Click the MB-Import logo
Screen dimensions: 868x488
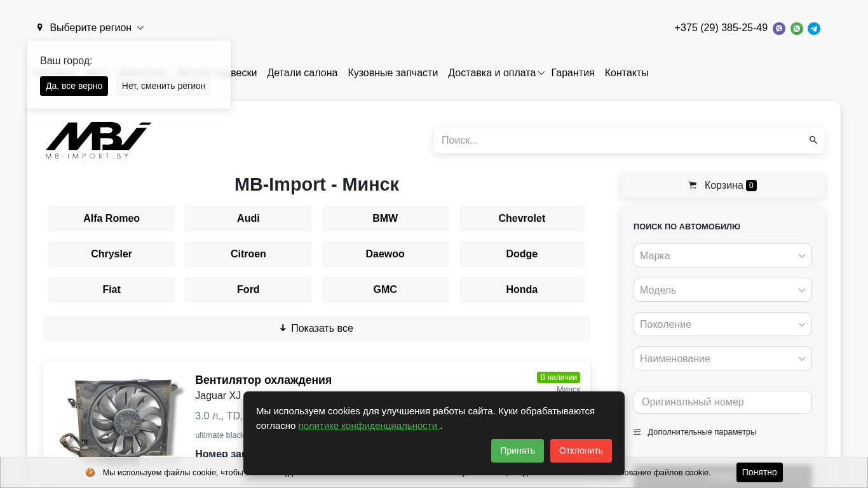pyautogui.click(x=98, y=140)
